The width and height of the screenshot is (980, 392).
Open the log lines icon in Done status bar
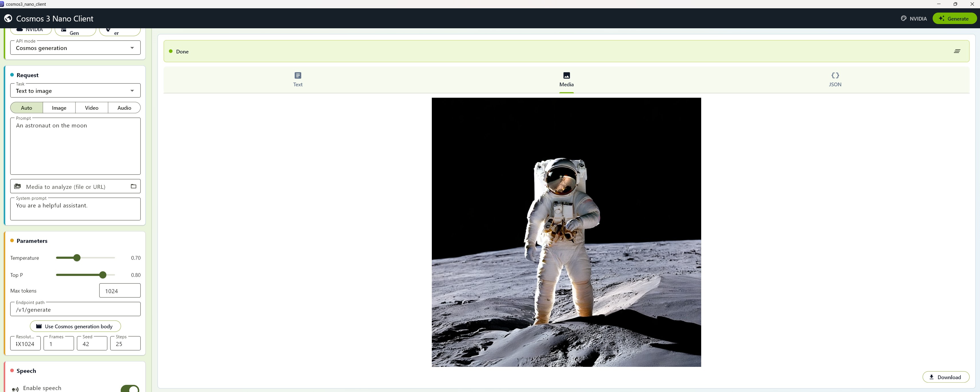pos(957,51)
